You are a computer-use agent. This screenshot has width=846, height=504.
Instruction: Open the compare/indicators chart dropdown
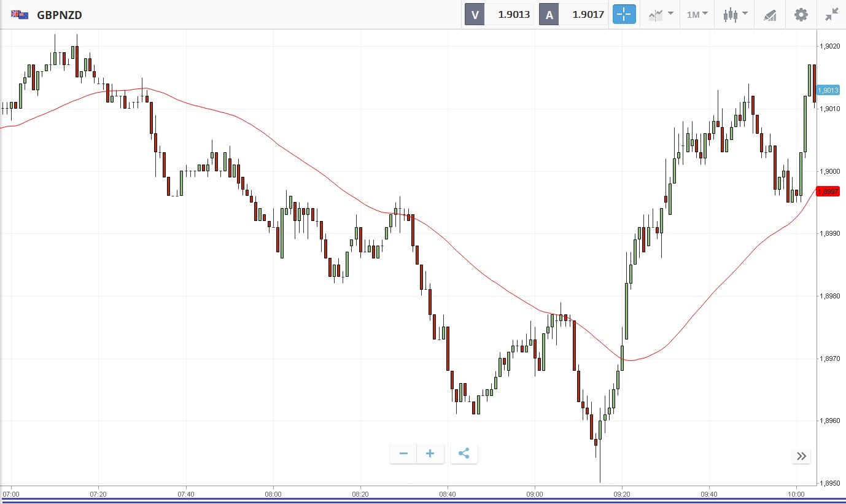pyautogui.click(x=661, y=15)
